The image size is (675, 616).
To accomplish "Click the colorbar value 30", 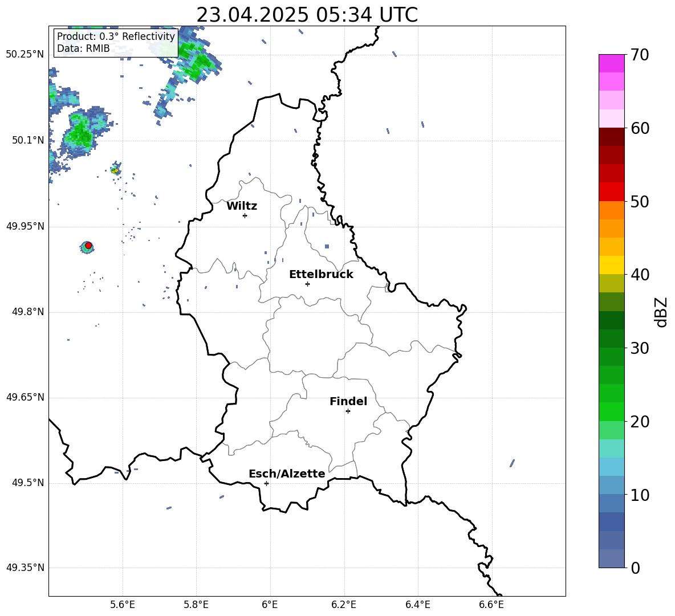I will click(640, 348).
